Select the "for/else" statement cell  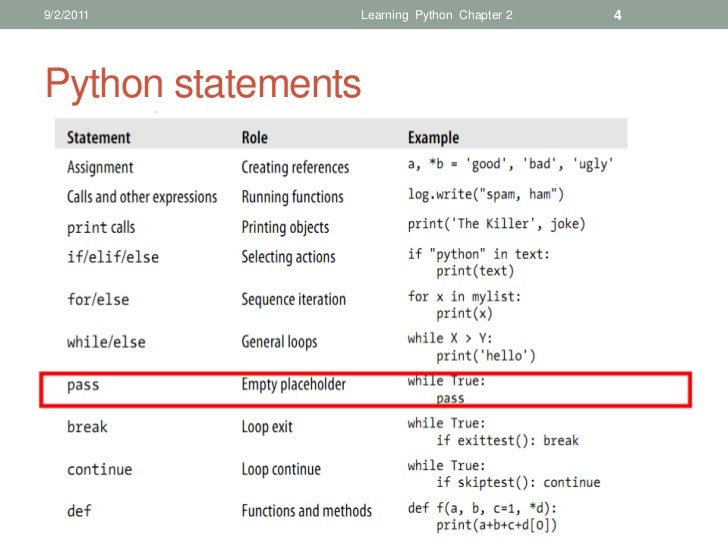(x=98, y=299)
